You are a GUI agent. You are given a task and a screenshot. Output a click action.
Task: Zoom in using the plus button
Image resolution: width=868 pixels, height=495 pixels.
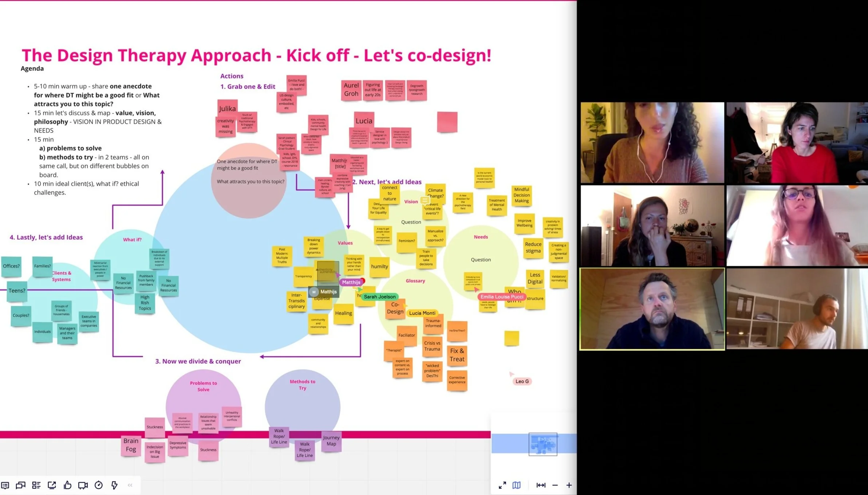569,485
